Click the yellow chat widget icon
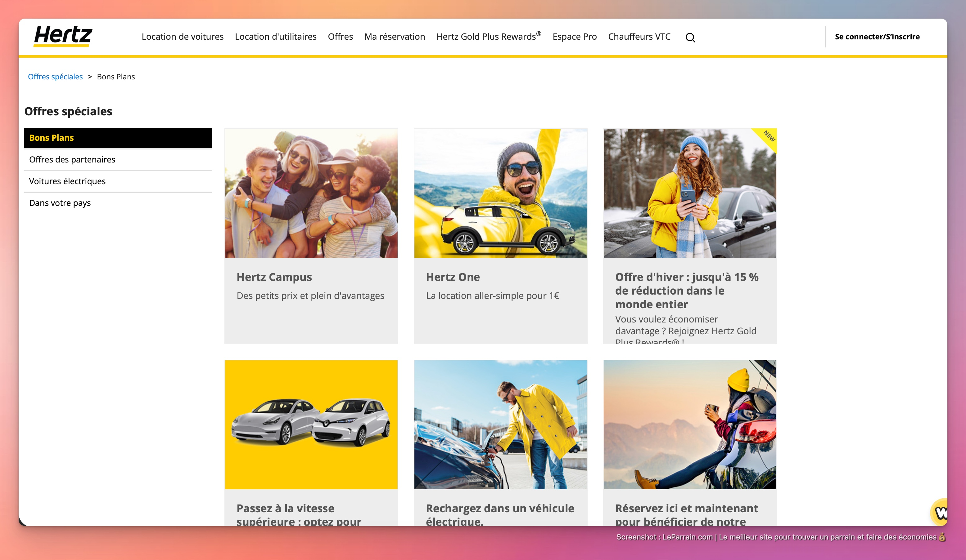This screenshot has height=560, width=966. 940,512
